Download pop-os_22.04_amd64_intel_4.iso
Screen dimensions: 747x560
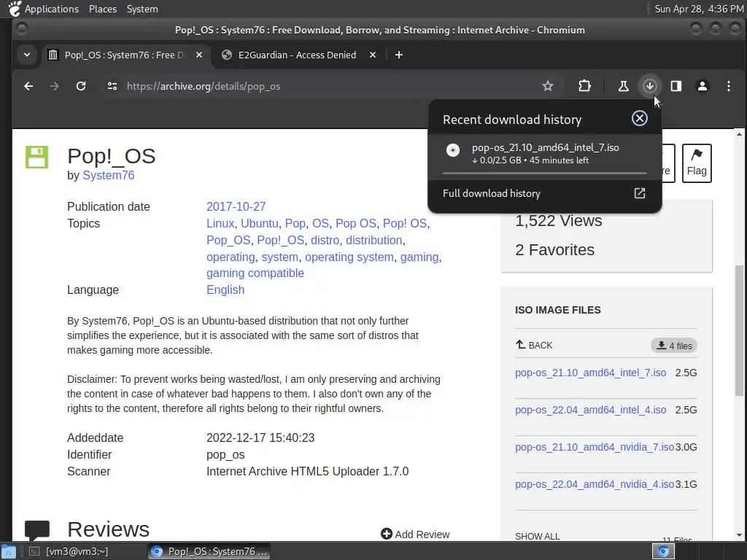click(x=590, y=410)
